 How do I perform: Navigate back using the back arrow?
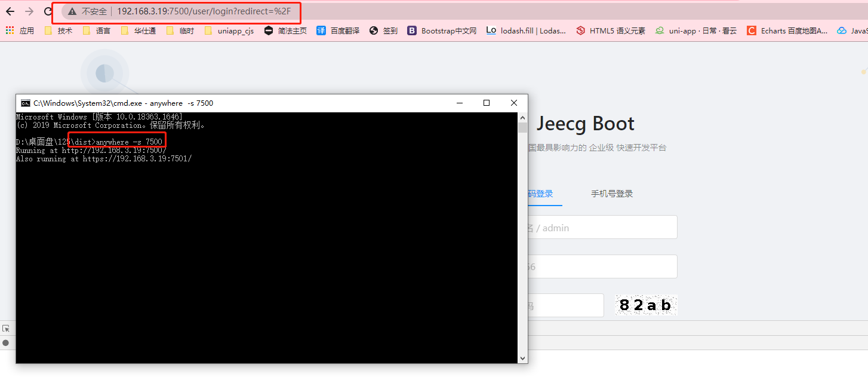tap(10, 11)
